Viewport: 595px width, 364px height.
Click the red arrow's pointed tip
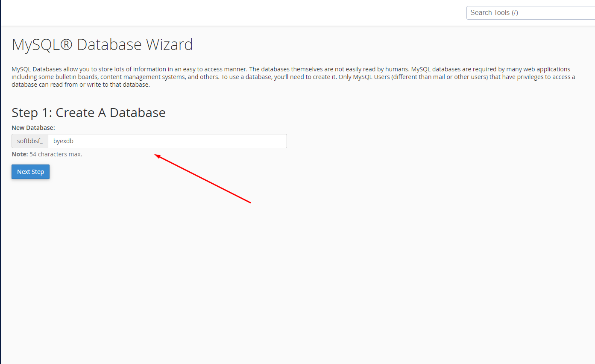click(155, 156)
